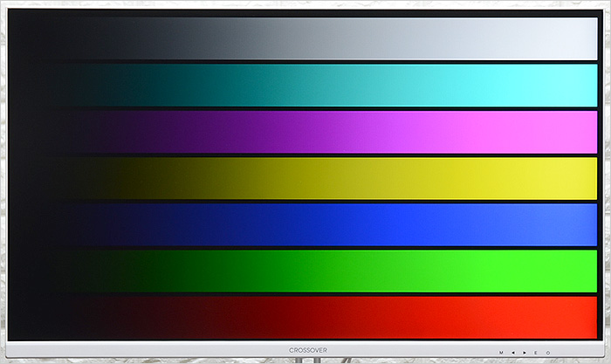The height and width of the screenshot is (364, 611).
Task: Select the dark purple area of magenta bar
Action: tap(131, 132)
